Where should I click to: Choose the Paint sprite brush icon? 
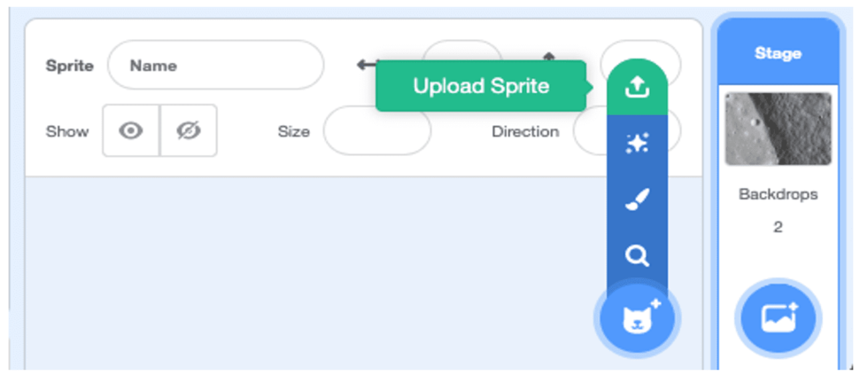pyautogui.click(x=637, y=199)
